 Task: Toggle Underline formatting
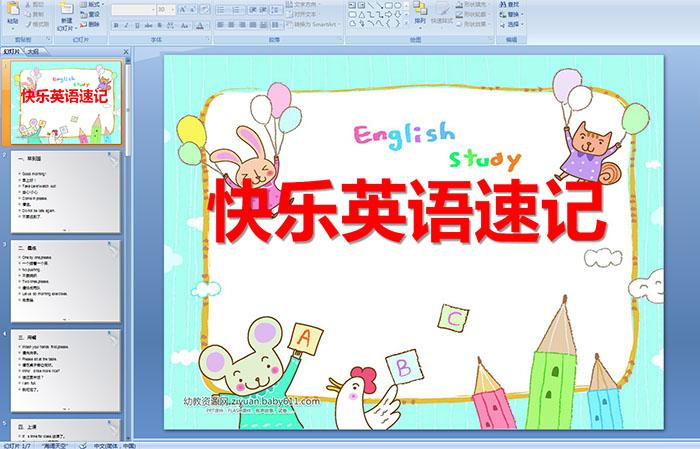137,25
